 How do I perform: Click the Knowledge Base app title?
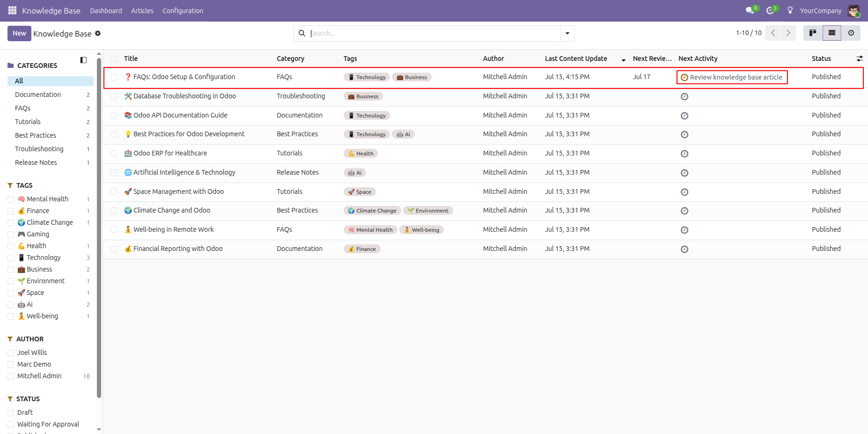tap(51, 10)
